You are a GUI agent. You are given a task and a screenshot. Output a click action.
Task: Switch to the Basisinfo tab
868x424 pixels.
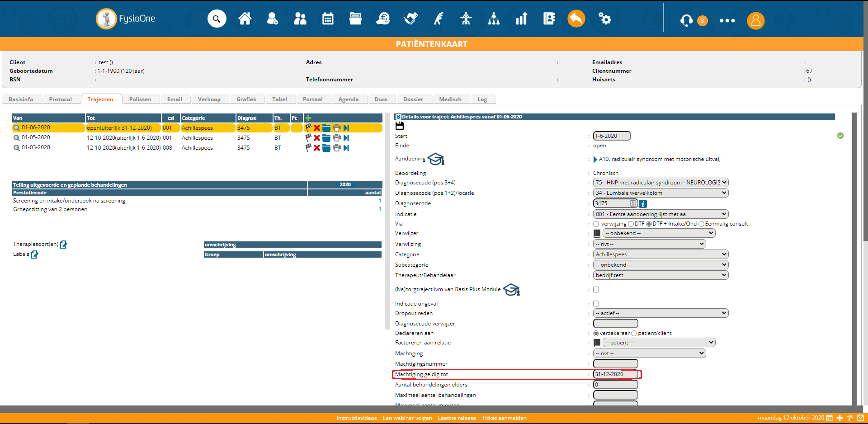pyautogui.click(x=21, y=99)
